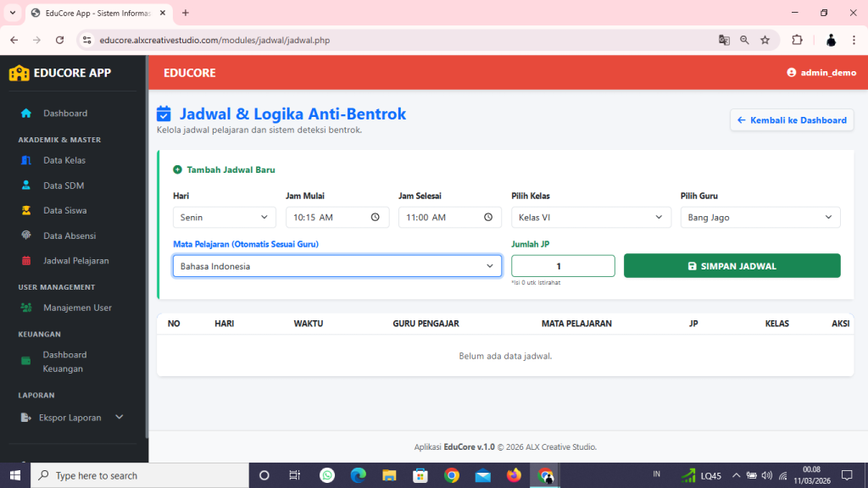Open the Dashboard from the sidebar
This screenshot has width=868, height=488.
point(64,113)
